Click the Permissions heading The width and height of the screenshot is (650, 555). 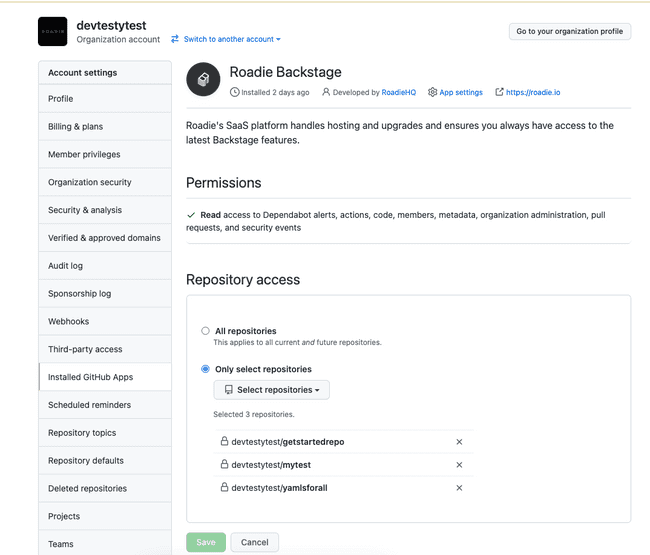coord(223,183)
